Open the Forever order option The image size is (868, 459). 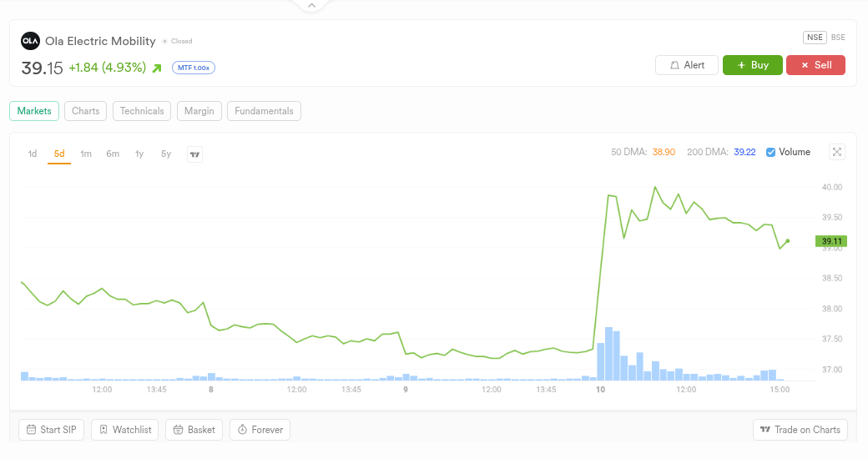coord(260,430)
